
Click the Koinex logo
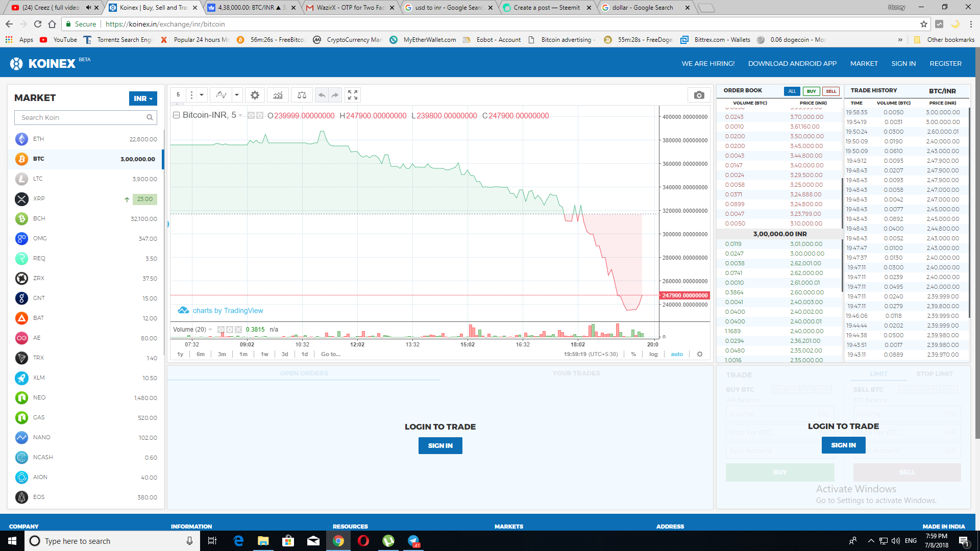50,63
